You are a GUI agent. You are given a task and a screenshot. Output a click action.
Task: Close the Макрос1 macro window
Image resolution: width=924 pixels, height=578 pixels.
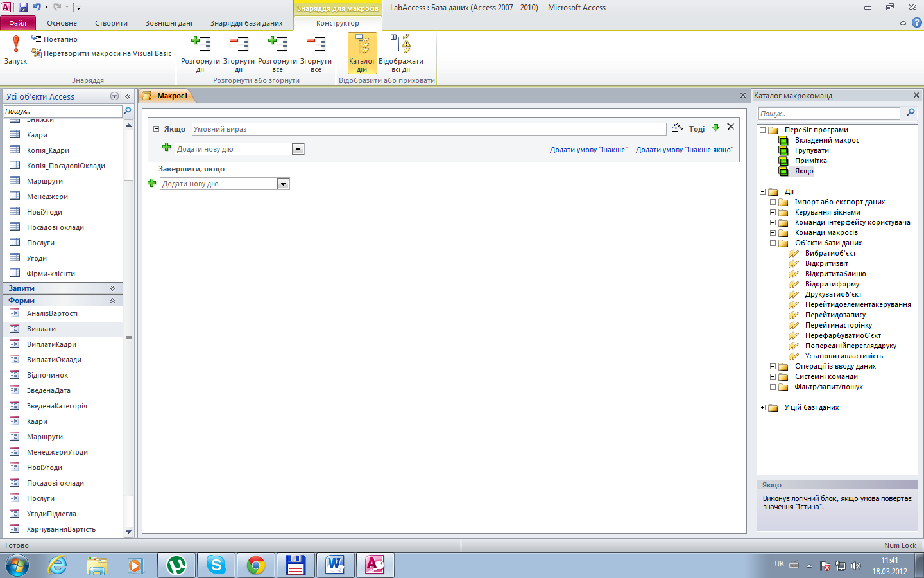[743, 96]
